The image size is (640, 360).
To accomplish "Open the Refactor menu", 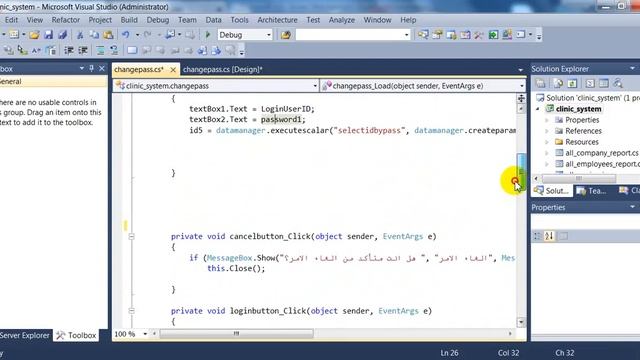I will (x=66, y=20).
